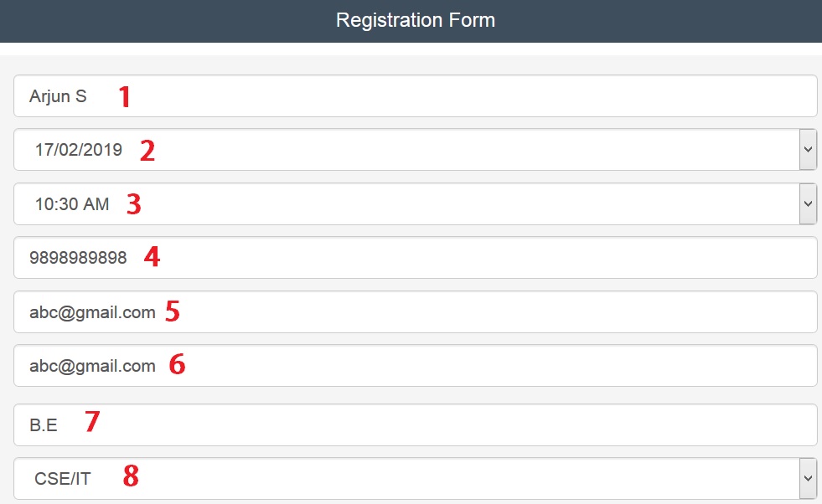Click the arrow button on CSE/IT field
This screenshot has height=504, width=822.
(x=808, y=479)
